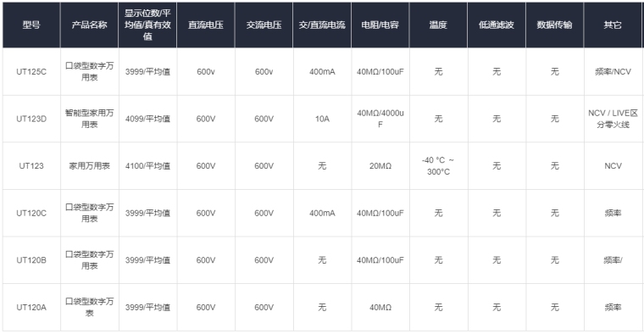Click the 交流电压 column header
The image size is (644, 334).
point(264,25)
